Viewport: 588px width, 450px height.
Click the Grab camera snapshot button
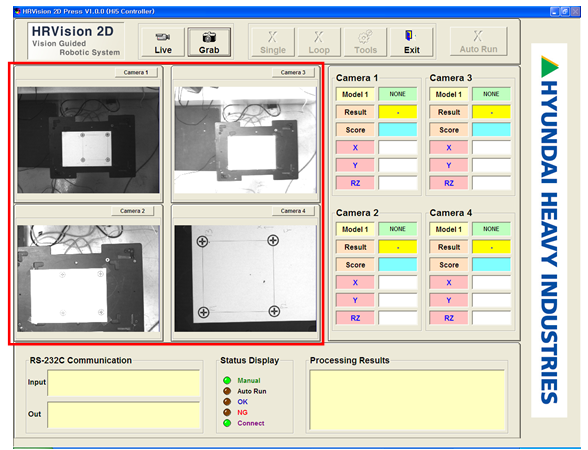coord(209,42)
